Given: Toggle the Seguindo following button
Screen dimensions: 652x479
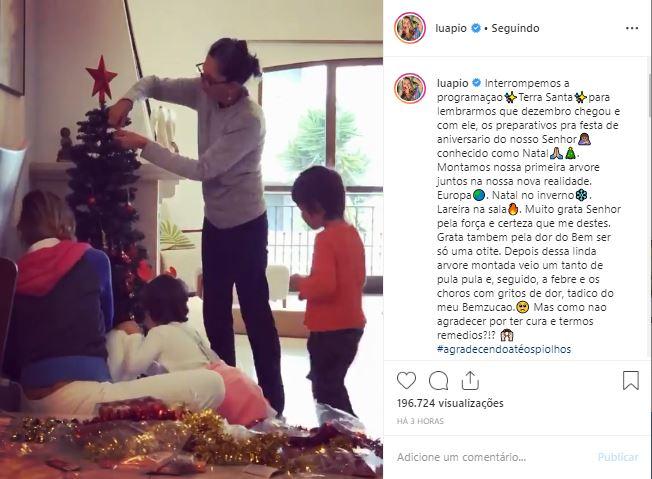Looking at the screenshot, I should [x=515, y=28].
